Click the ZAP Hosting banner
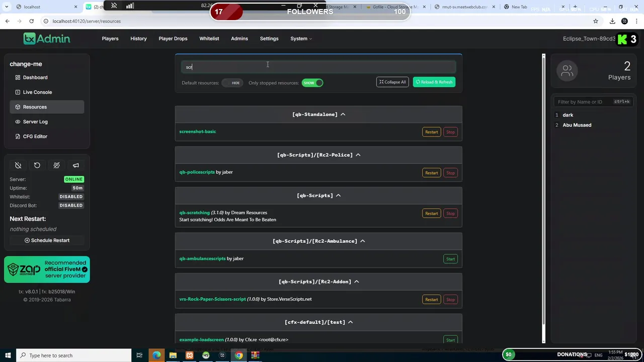 point(47,270)
